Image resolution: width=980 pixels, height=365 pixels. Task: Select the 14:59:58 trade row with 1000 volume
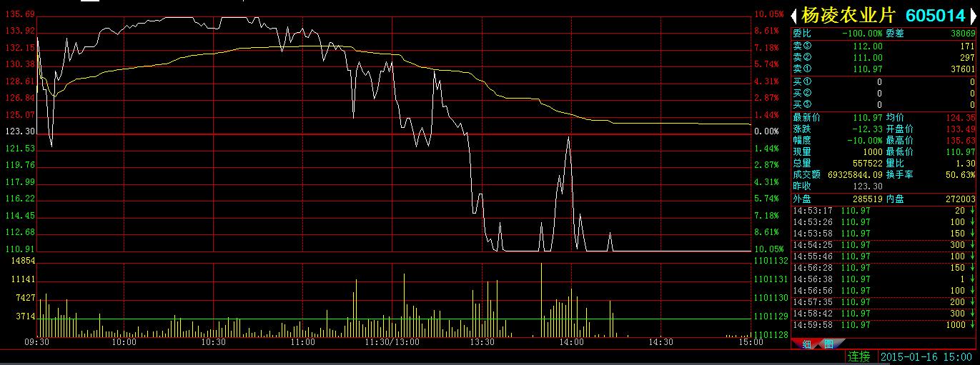[884, 325]
